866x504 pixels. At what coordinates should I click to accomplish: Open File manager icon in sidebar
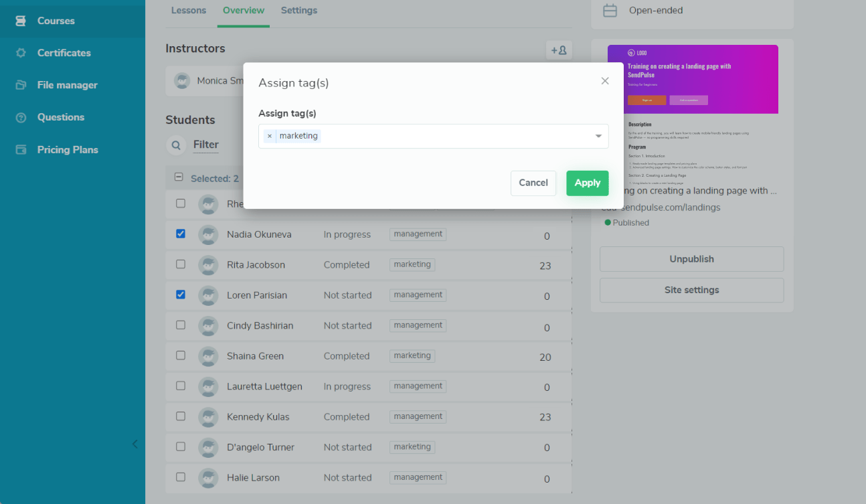(21, 85)
